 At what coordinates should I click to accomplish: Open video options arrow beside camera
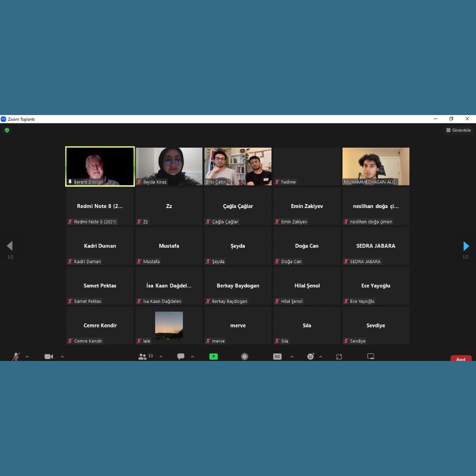tap(62, 357)
